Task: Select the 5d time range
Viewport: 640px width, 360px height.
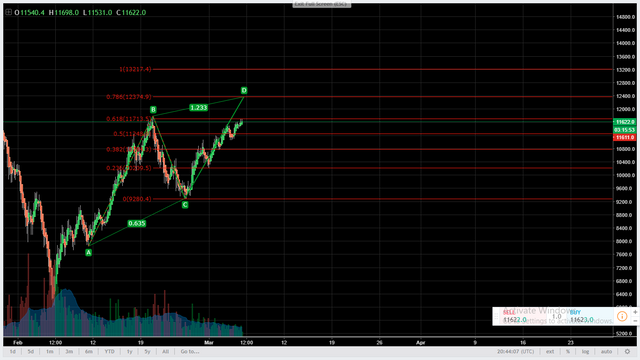Action: tap(31, 351)
